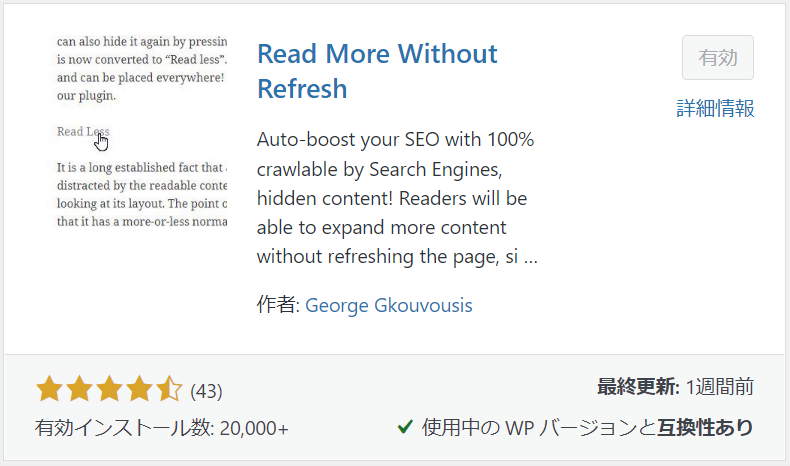790x466 pixels.
Task: Click the green compatibility checkmark icon
Action: 405,427
